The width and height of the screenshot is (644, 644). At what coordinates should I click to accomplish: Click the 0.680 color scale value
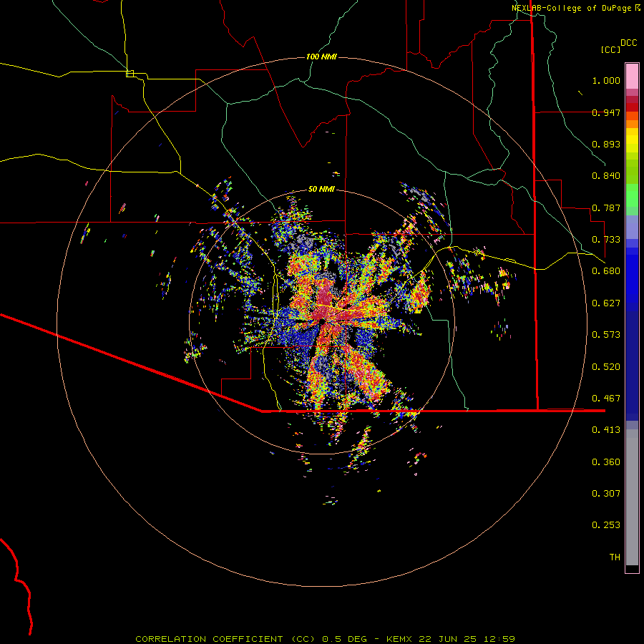(x=606, y=271)
